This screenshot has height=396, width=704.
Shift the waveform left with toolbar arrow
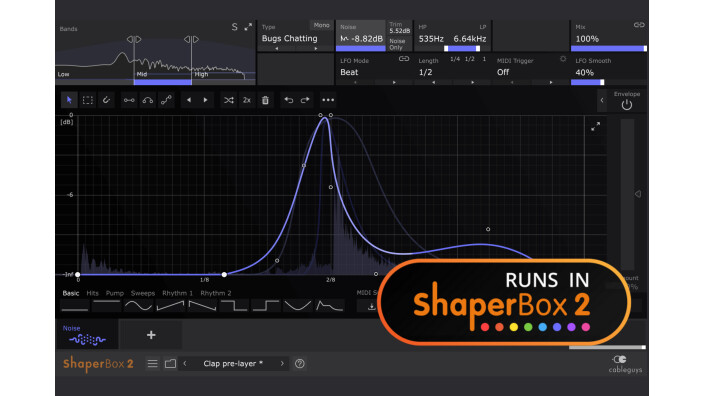pyautogui.click(x=189, y=100)
